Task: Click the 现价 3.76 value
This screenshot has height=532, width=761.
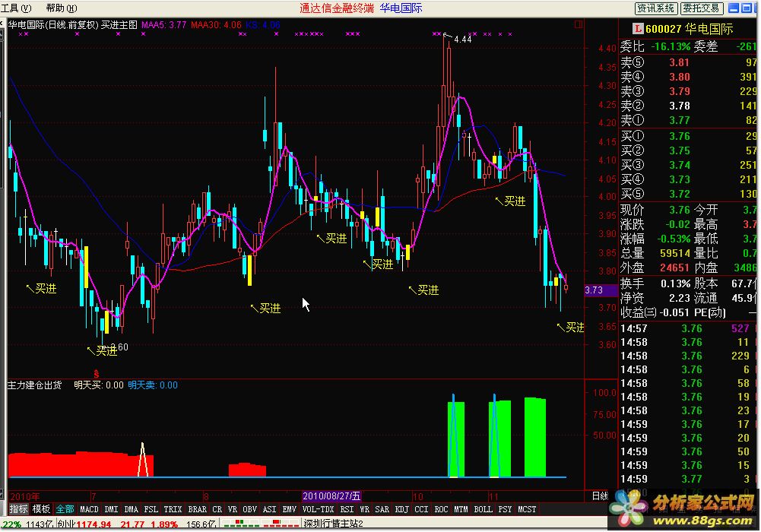Action: (x=680, y=210)
